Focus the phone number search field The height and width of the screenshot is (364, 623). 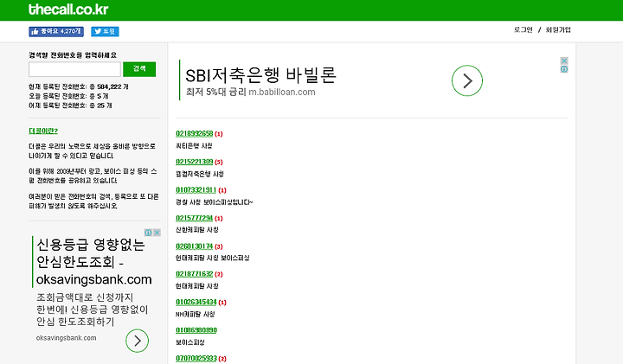[x=74, y=69]
